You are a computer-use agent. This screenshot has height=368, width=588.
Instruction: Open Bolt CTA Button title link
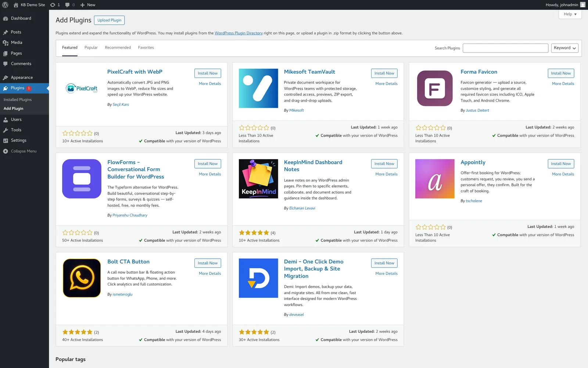(128, 262)
